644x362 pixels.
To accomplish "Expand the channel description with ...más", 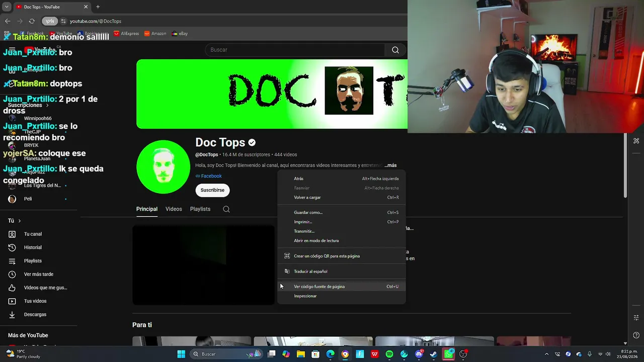I will (390, 165).
